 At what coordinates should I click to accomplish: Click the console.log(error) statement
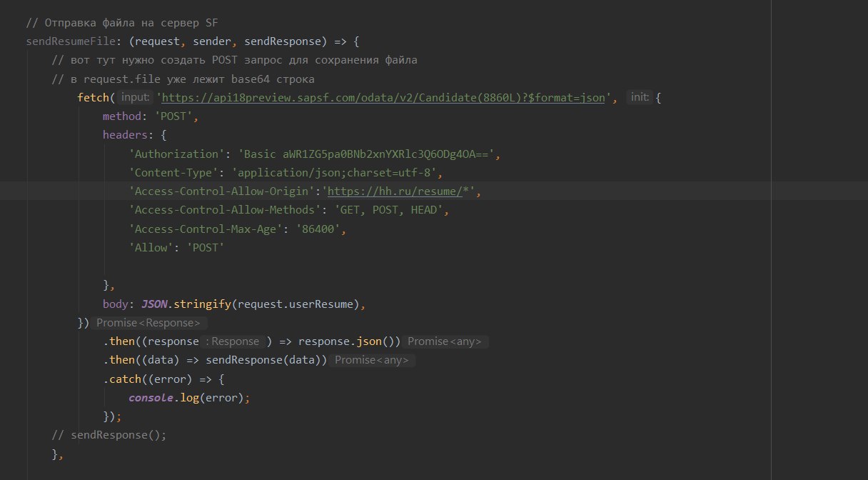pyautogui.click(x=188, y=397)
